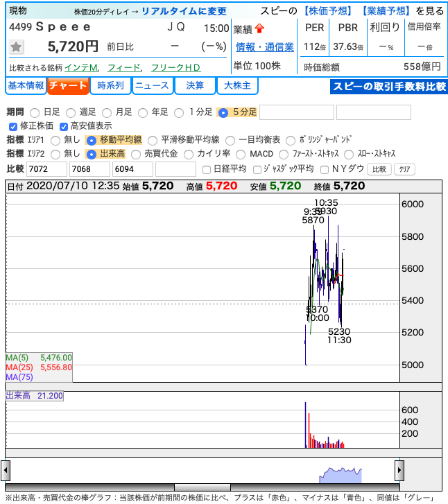Open the 時系列 tab

(x=110, y=86)
